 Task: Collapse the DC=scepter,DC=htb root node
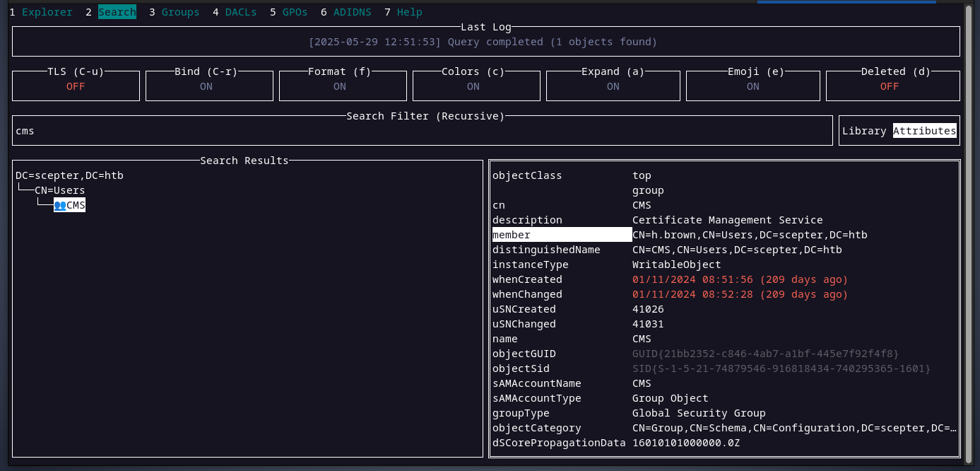click(69, 175)
